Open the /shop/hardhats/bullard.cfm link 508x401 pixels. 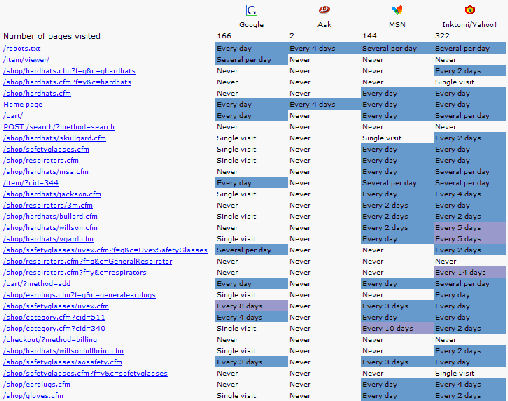(50, 216)
